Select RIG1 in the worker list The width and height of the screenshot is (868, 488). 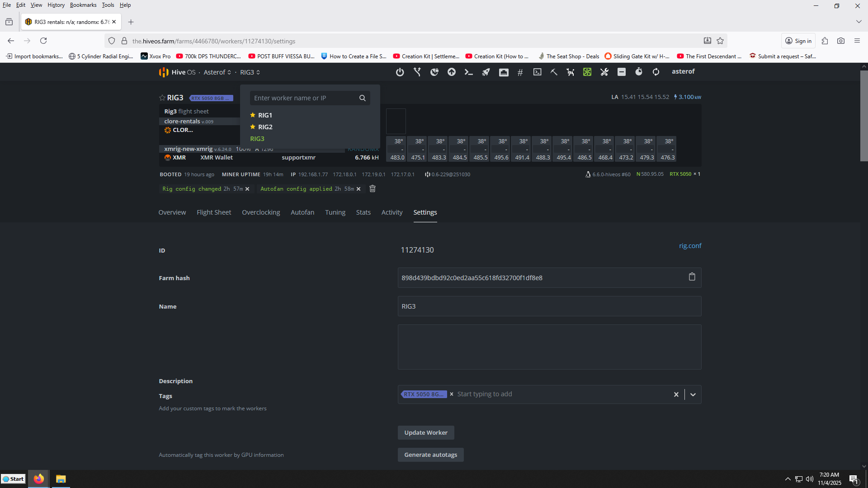(x=265, y=115)
